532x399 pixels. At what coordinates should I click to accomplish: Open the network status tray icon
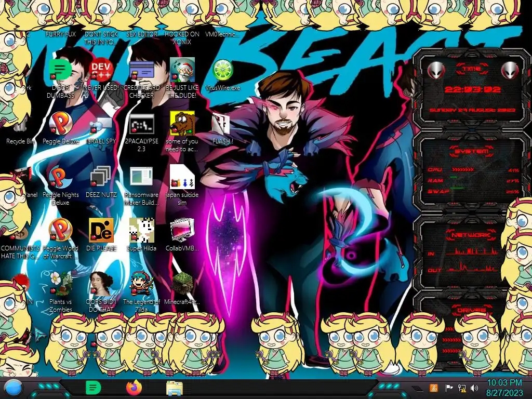(x=462, y=388)
